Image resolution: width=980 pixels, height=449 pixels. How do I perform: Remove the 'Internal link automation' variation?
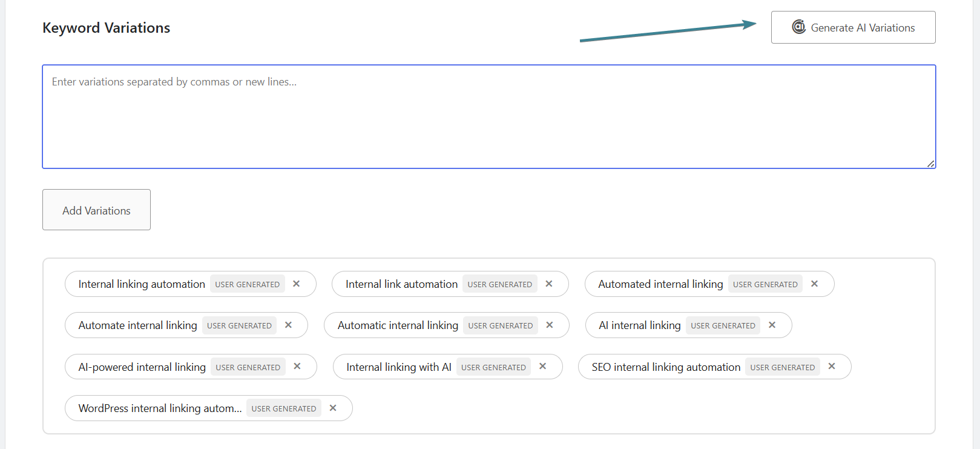[549, 284]
